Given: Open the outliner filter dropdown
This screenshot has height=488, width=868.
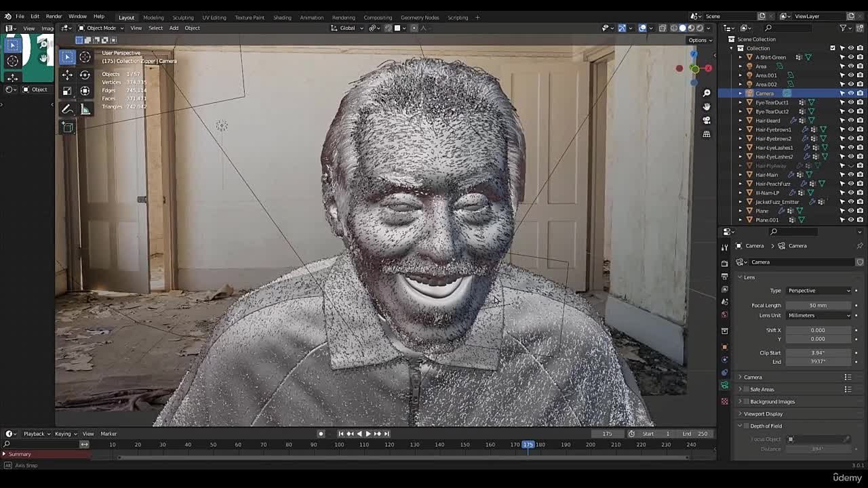Looking at the screenshot, I should [846, 28].
